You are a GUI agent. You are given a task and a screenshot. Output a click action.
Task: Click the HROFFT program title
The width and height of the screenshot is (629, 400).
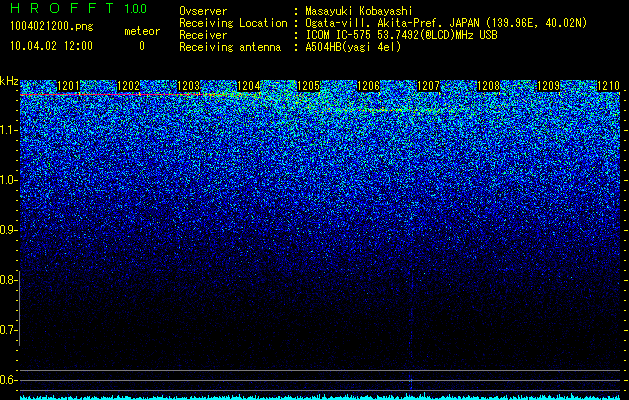pos(62,8)
